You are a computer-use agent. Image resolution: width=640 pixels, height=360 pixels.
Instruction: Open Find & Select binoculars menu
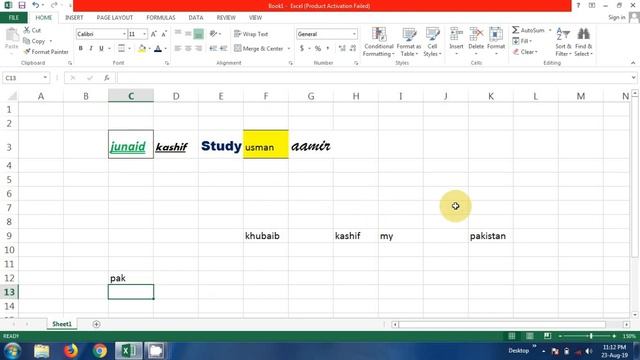click(x=584, y=42)
